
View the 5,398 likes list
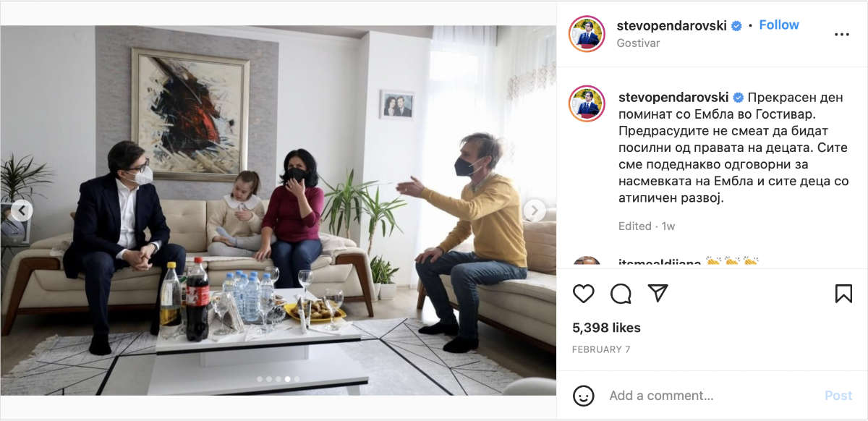[x=606, y=328]
